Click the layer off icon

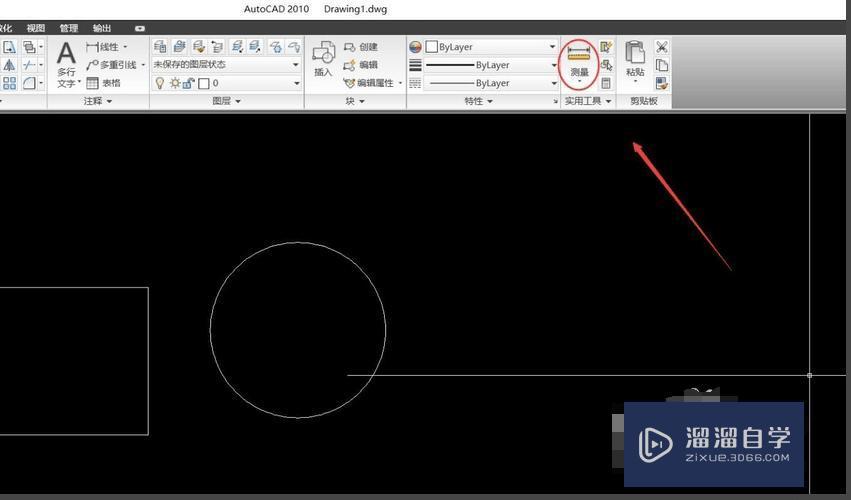[x=294, y=47]
